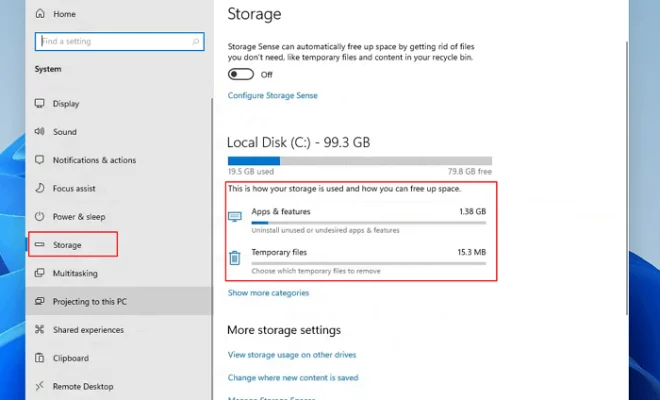Click 'Uninstall unused or undesired apps & features' text
The width and height of the screenshot is (660, 400).
coord(325,230)
